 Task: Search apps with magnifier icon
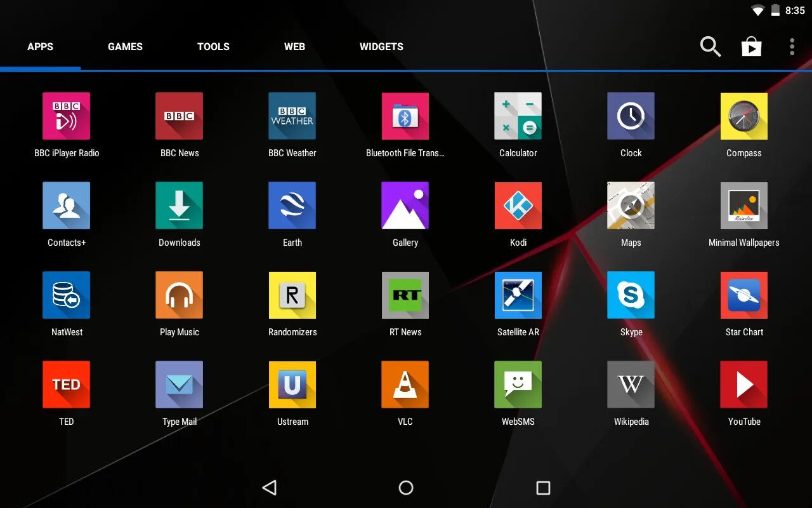[710, 46]
